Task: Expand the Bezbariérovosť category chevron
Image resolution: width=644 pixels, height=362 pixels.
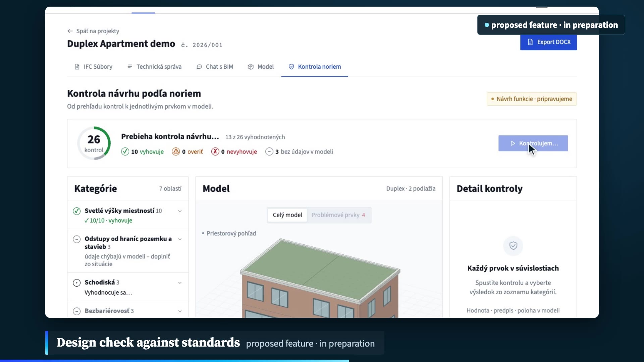Action: (180, 311)
